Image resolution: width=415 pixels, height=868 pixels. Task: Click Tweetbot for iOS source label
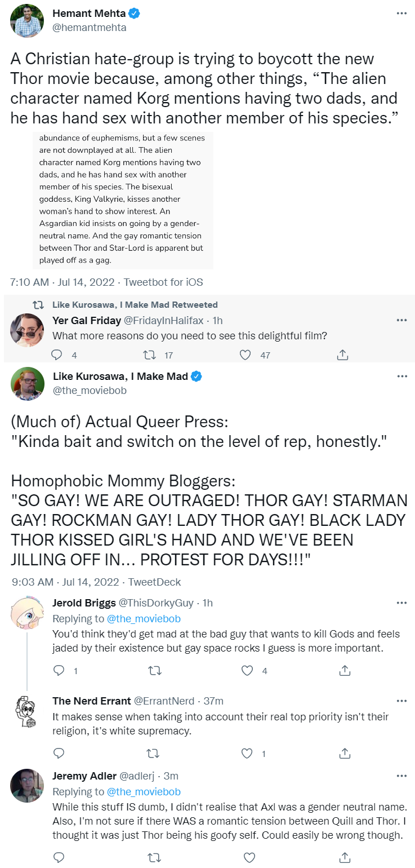(x=163, y=282)
